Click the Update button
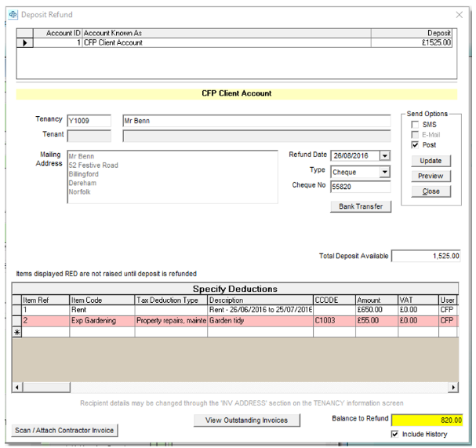Viewport: 476px width, 448px height. click(x=431, y=161)
